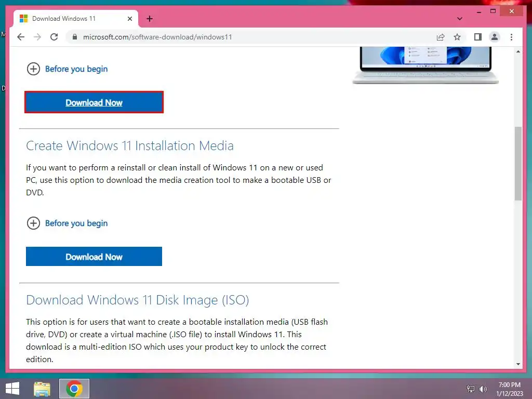
Task: Open File Explorer from the taskbar
Action: pos(42,389)
